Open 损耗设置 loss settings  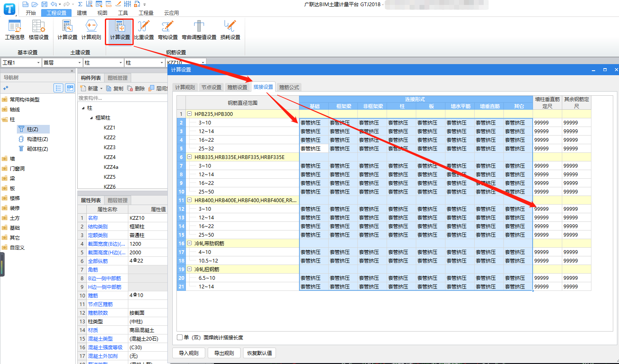click(230, 30)
